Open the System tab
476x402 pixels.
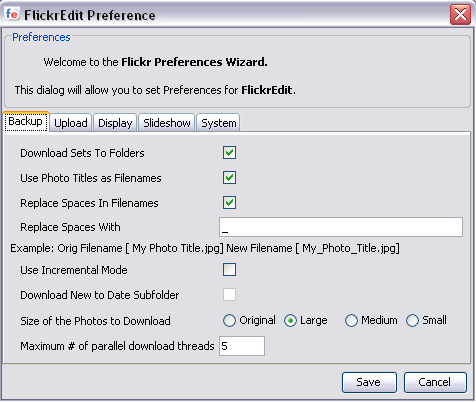click(x=219, y=123)
